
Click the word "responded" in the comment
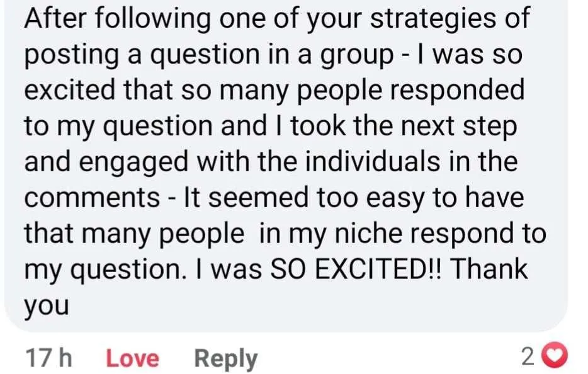click(457, 91)
